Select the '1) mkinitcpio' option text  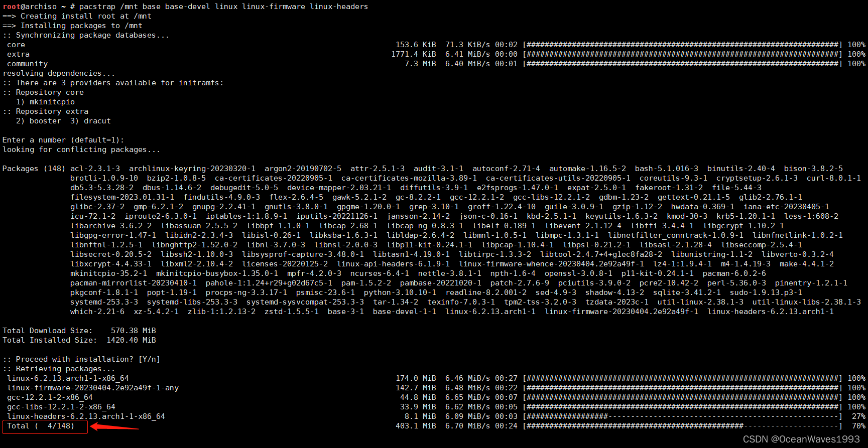pos(45,102)
